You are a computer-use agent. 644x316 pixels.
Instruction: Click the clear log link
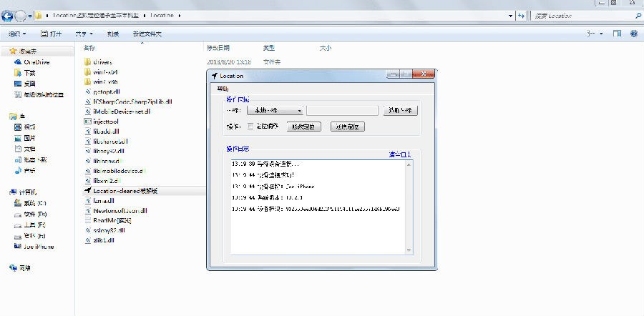tap(399, 154)
